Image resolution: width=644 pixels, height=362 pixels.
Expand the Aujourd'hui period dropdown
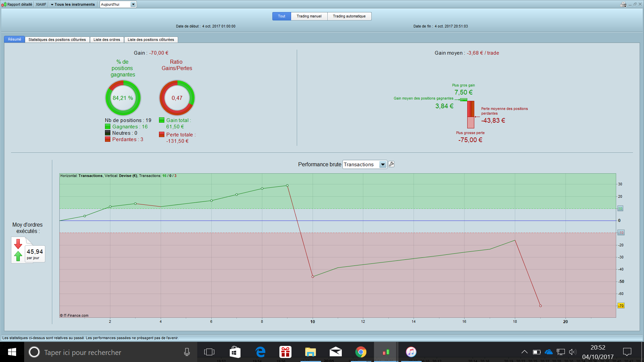pos(133,4)
